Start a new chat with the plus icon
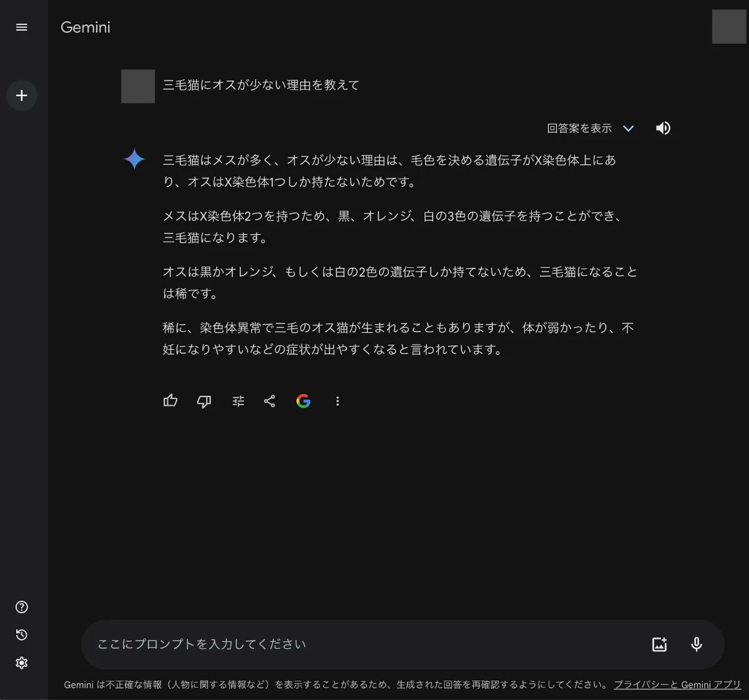749x700 pixels. click(22, 96)
